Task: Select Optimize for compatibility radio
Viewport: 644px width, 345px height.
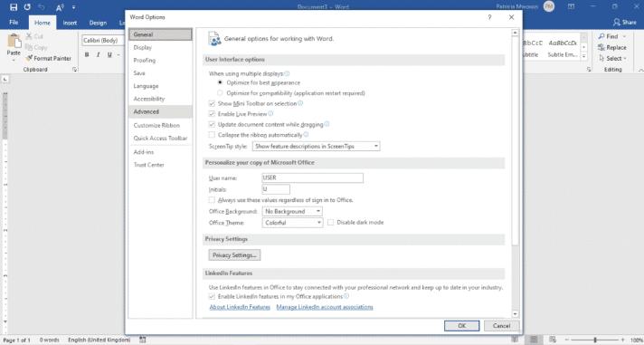Action: 220,93
